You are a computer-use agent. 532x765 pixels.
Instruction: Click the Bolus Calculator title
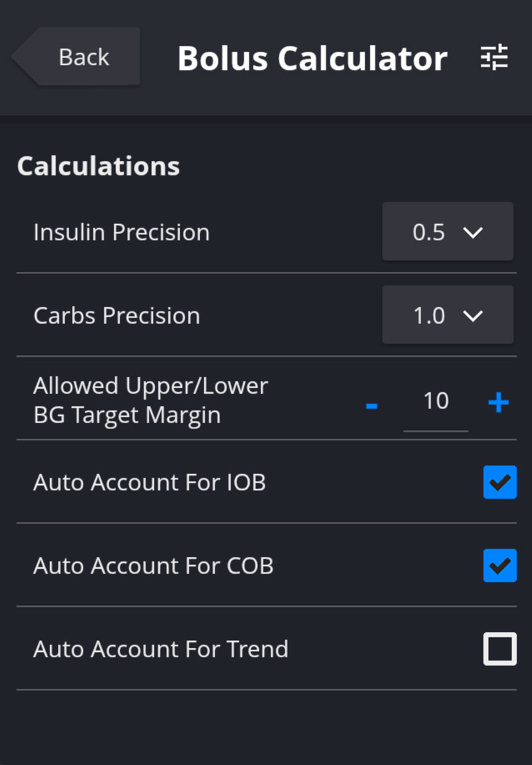pos(312,59)
